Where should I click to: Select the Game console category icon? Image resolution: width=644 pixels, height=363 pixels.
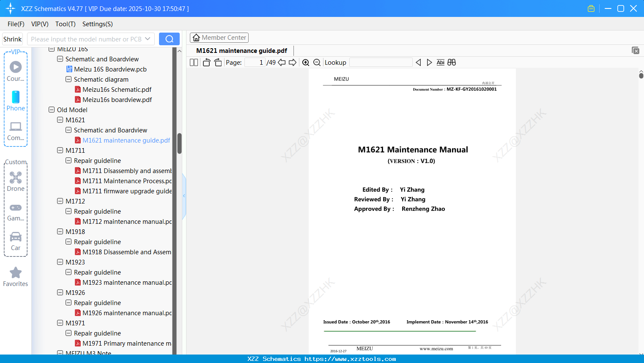click(x=16, y=212)
